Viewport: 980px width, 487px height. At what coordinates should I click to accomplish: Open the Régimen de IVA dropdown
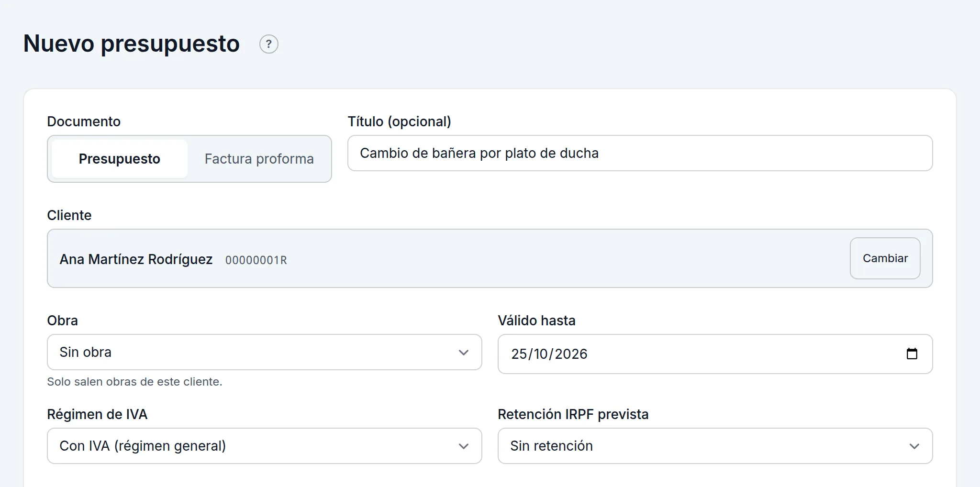point(265,446)
